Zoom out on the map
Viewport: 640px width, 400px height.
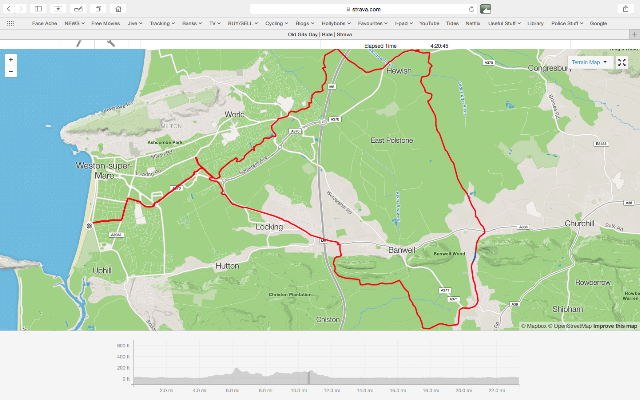point(11,71)
